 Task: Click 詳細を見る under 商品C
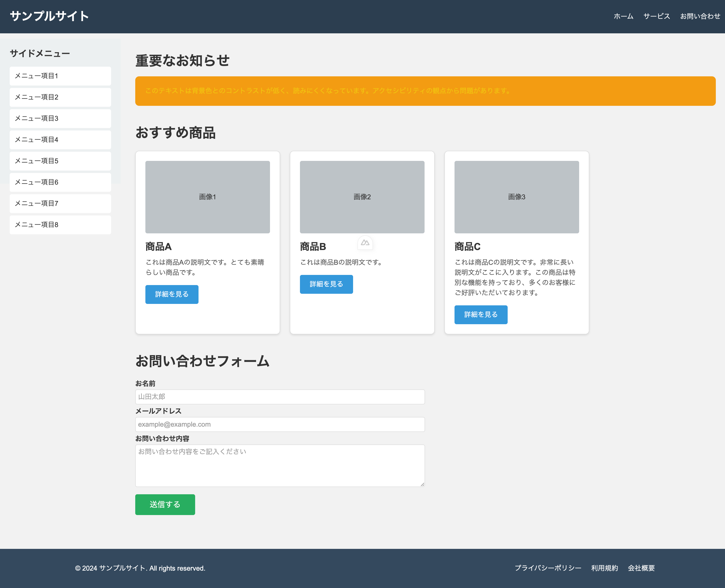click(481, 315)
